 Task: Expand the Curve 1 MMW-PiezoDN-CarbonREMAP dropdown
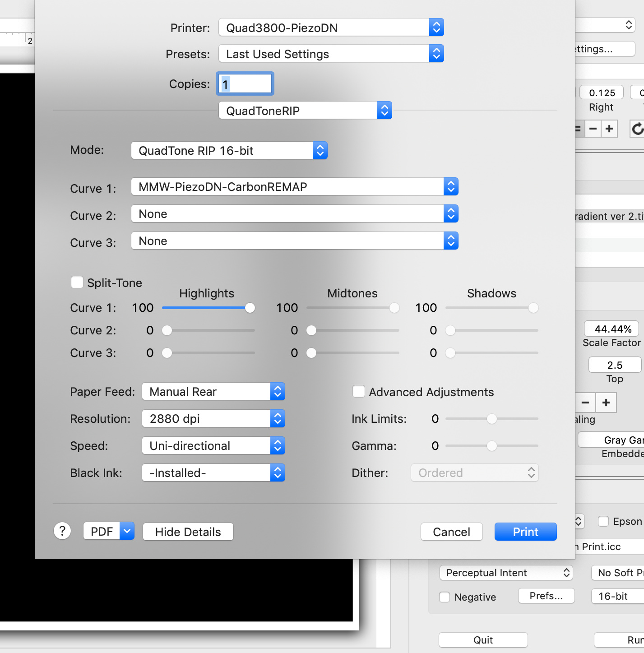coord(294,187)
